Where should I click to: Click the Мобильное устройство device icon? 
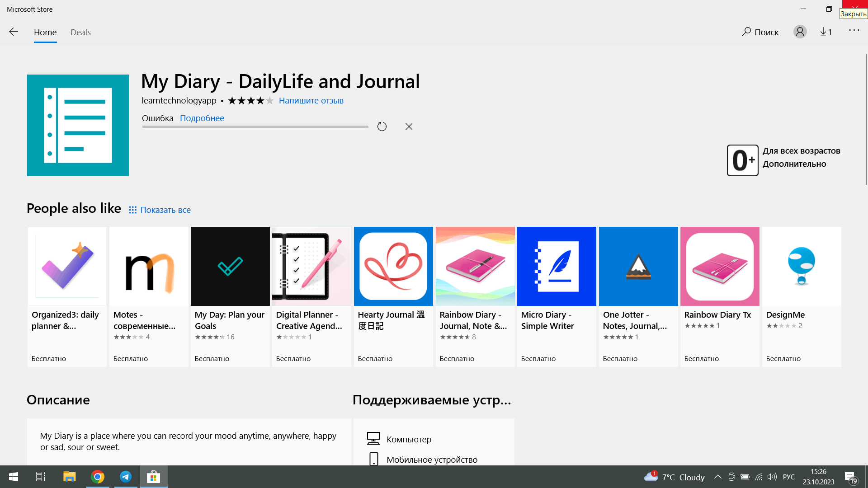(374, 459)
